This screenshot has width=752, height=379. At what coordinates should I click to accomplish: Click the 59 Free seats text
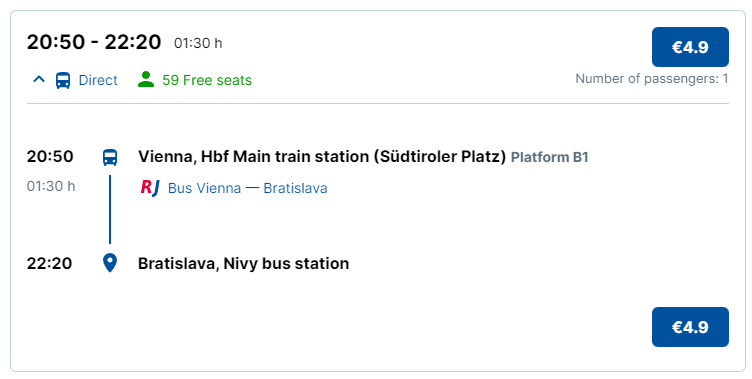(x=207, y=80)
